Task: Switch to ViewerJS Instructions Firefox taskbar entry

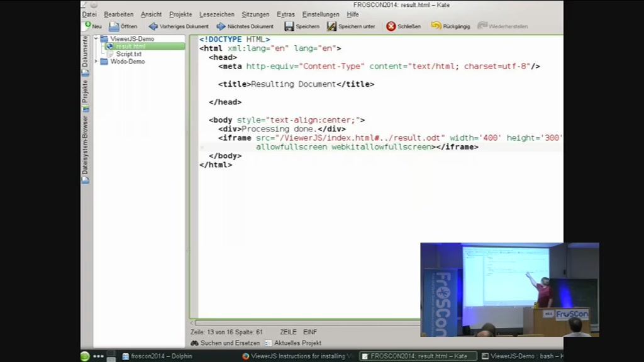Action: [298, 356]
